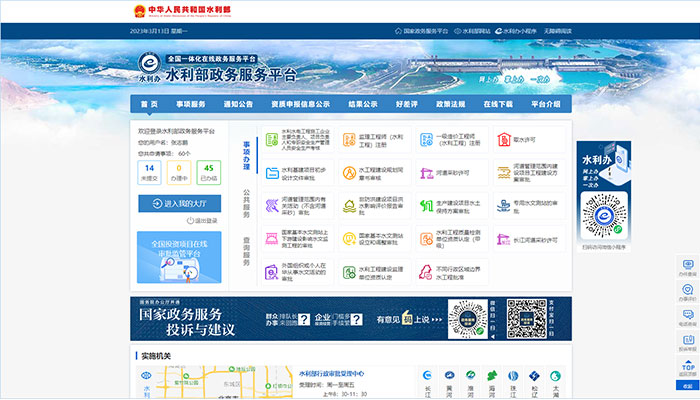Click the 黄河 commission logo

point(449,375)
